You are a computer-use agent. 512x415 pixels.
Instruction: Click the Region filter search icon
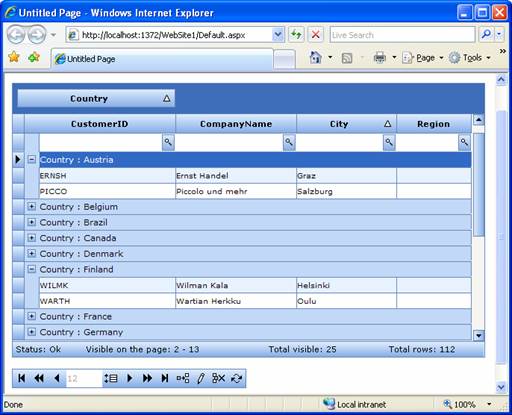point(464,142)
